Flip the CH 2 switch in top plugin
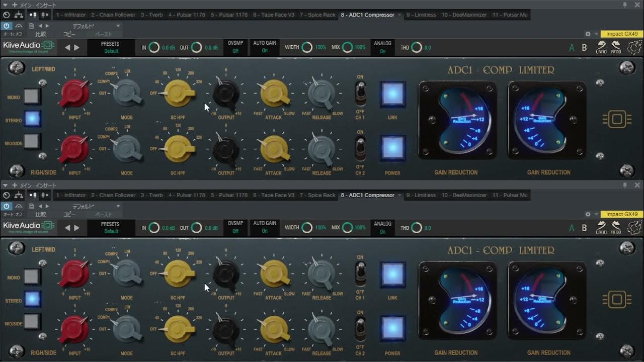This screenshot has height=362, width=644. pyautogui.click(x=360, y=148)
